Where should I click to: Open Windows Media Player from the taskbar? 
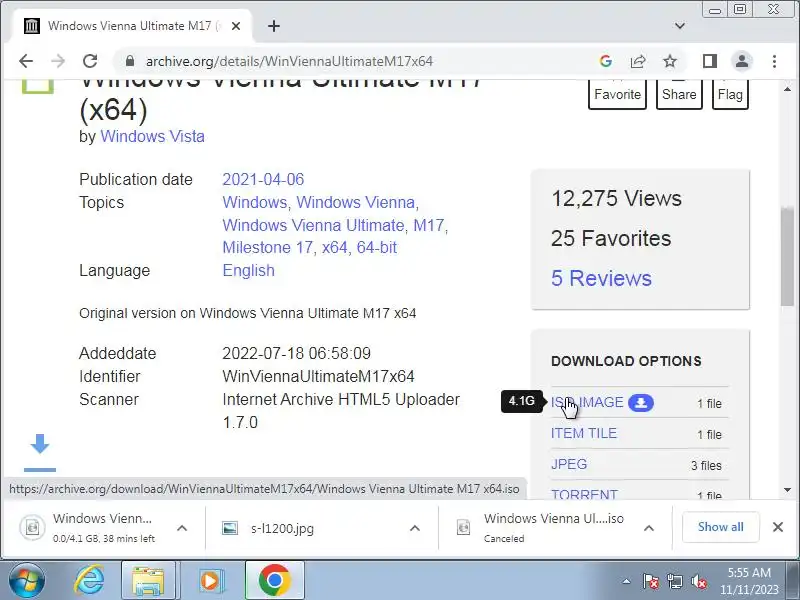(210, 580)
